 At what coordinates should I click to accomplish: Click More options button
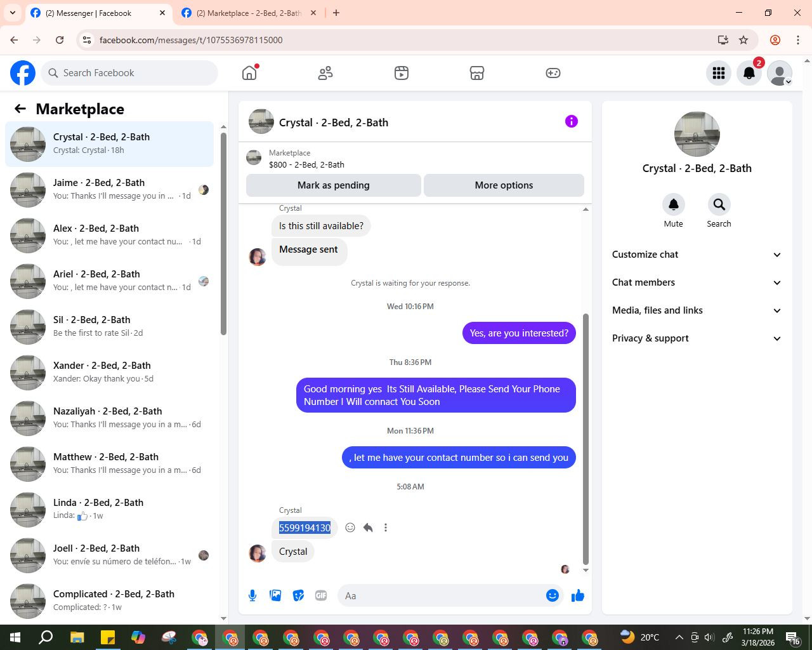pyautogui.click(x=504, y=185)
